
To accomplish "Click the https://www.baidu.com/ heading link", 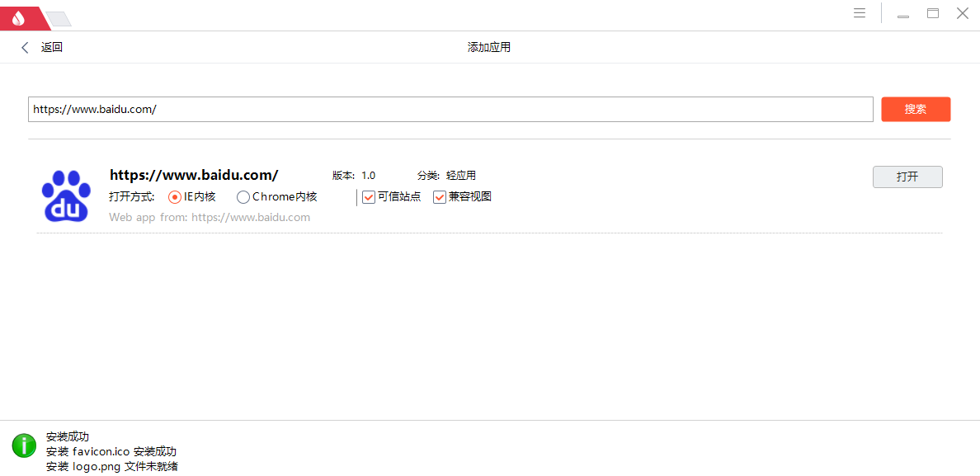I will (x=194, y=174).
